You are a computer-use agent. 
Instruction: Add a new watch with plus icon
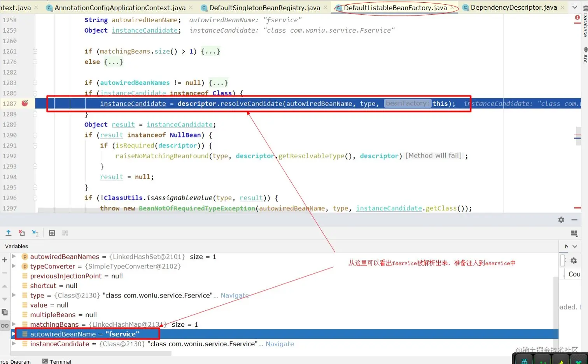coord(5,260)
